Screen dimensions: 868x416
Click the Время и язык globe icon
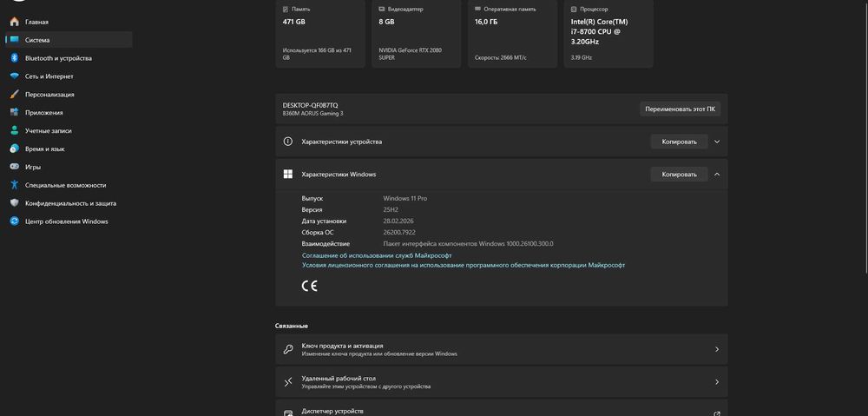pos(14,149)
